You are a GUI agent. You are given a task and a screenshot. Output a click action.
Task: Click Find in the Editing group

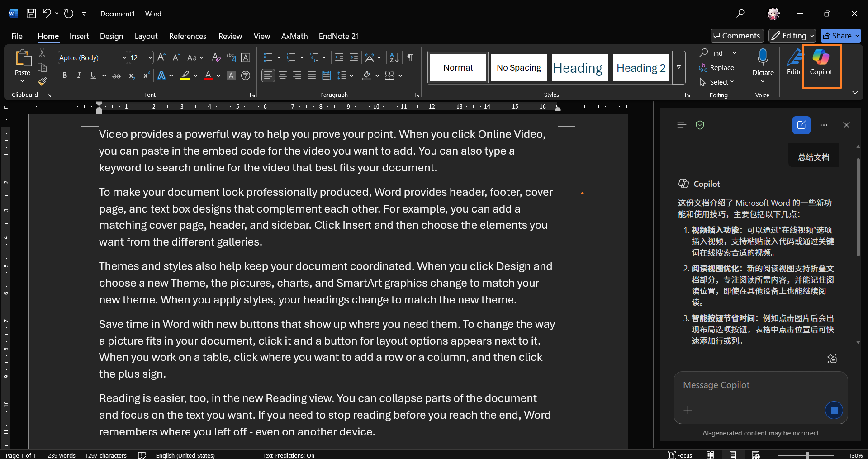coord(711,53)
